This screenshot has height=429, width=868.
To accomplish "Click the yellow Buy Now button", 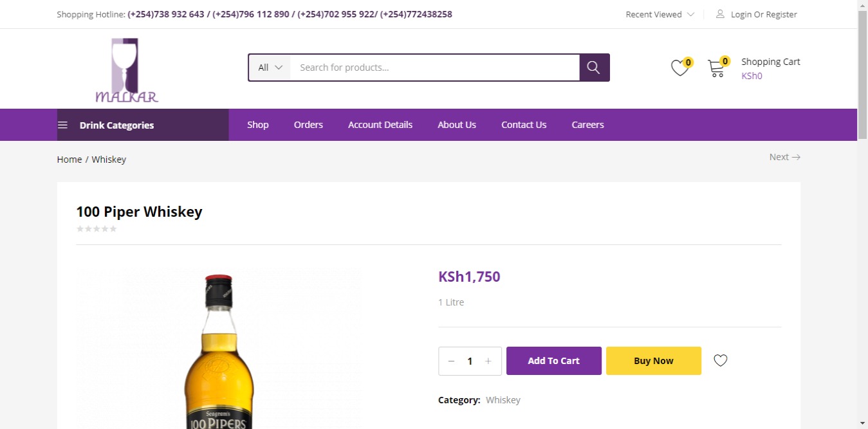I will tap(653, 361).
